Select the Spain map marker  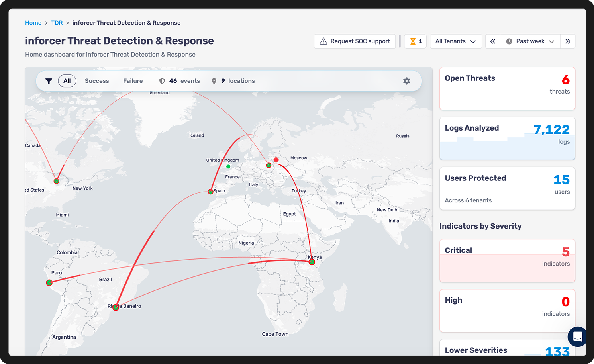click(210, 192)
